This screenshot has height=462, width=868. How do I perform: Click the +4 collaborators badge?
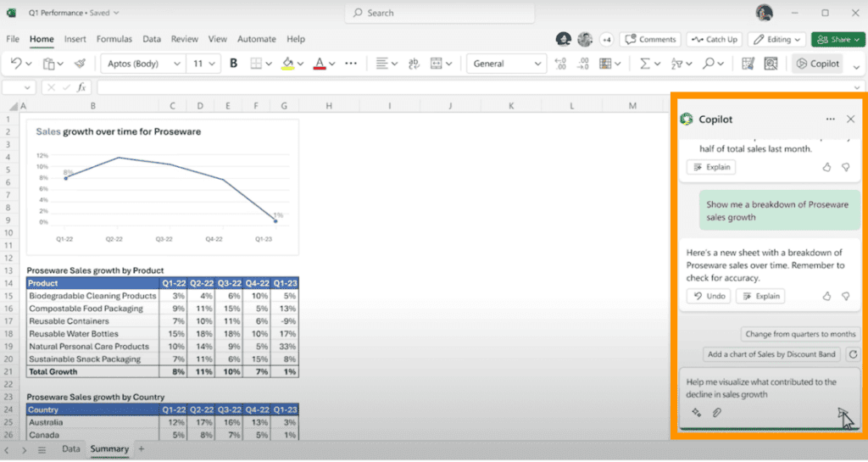coord(607,39)
